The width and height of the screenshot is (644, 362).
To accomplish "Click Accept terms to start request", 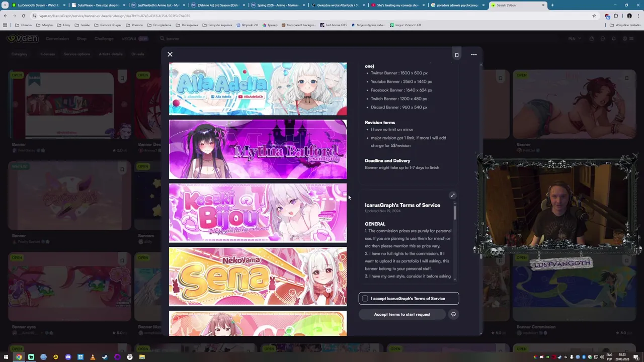I will 402,314.
